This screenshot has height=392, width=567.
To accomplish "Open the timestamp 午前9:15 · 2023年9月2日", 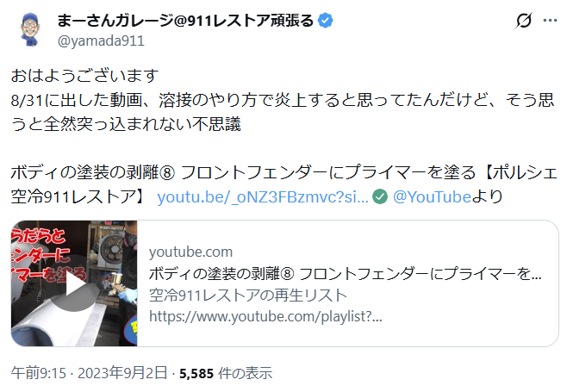I will click(90, 373).
